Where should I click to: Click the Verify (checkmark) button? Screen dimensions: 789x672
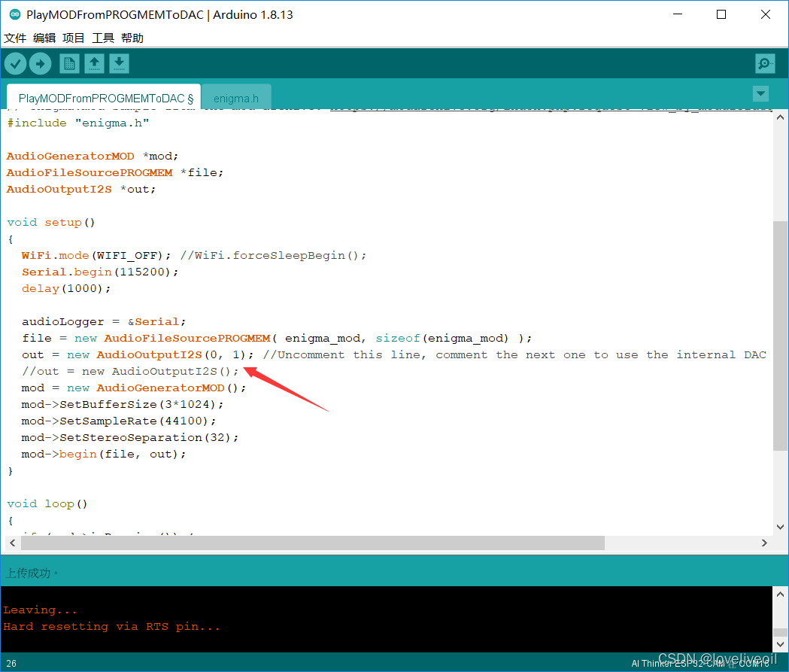[x=15, y=64]
